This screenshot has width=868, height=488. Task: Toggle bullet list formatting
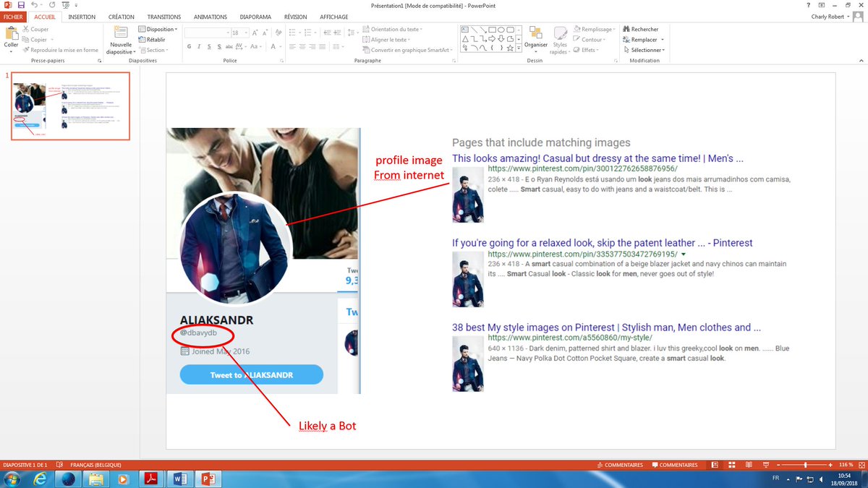(292, 33)
